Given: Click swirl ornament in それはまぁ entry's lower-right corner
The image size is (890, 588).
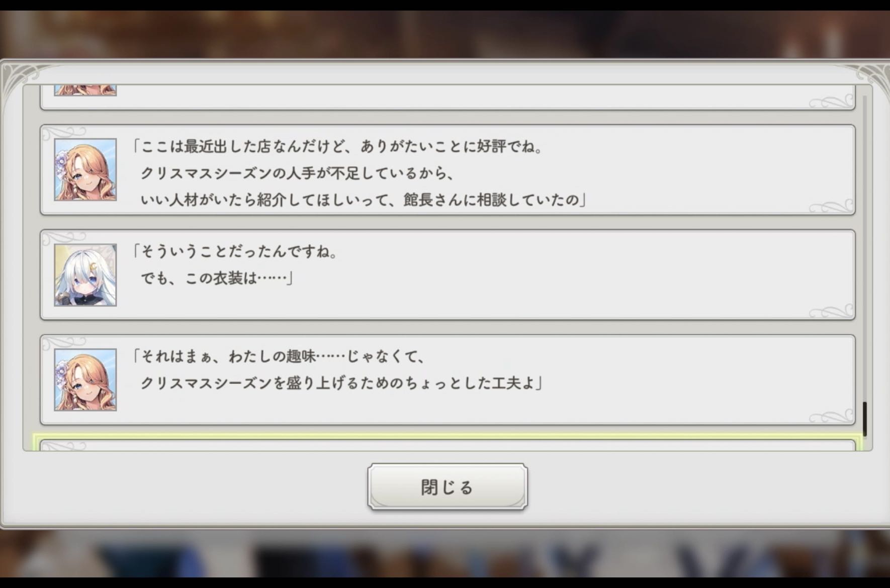Looking at the screenshot, I should [x=831, y=416].
